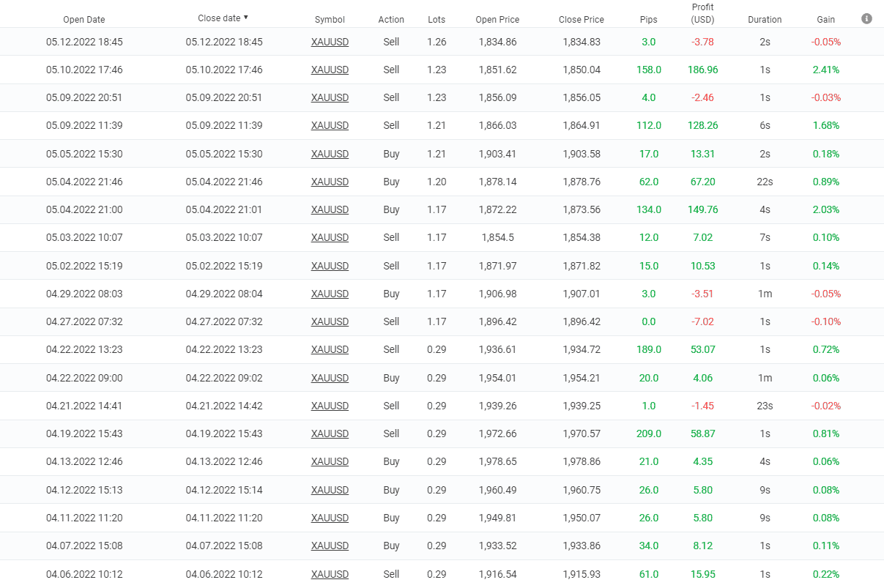Sort by Close date descending arrow

coord(245,18)
